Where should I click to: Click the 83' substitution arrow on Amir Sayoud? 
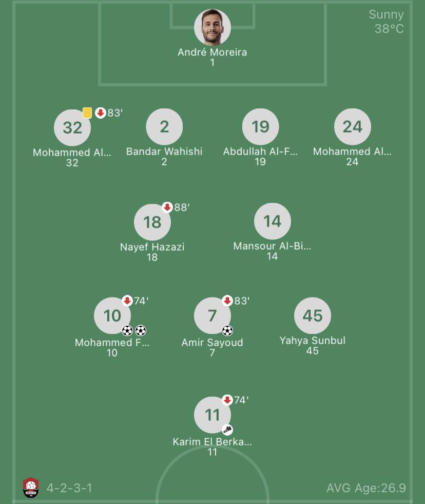pos(227,301)
